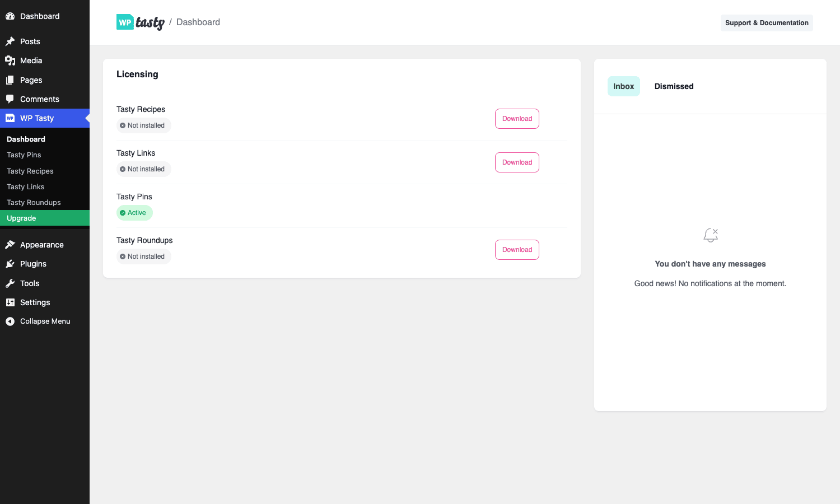
Task: Click Tasty Links not-installed status icon
Action: (123, 169)
